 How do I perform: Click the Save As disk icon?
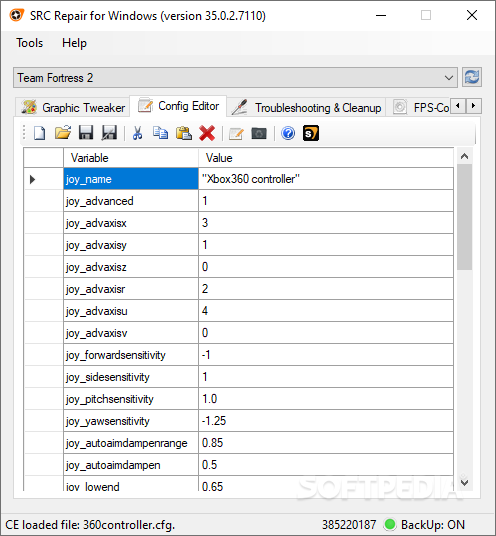[109, 133]
